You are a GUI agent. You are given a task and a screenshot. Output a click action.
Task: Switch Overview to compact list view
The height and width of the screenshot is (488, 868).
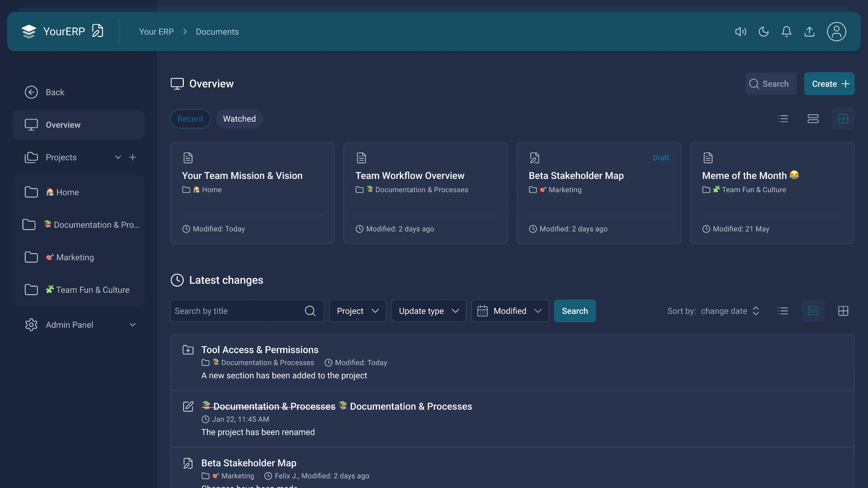783,119
